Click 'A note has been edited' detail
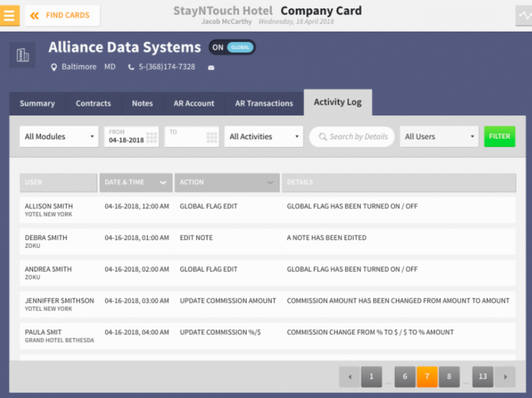Image resolution: width=532 pixels, height=398 pixels. 326,238
